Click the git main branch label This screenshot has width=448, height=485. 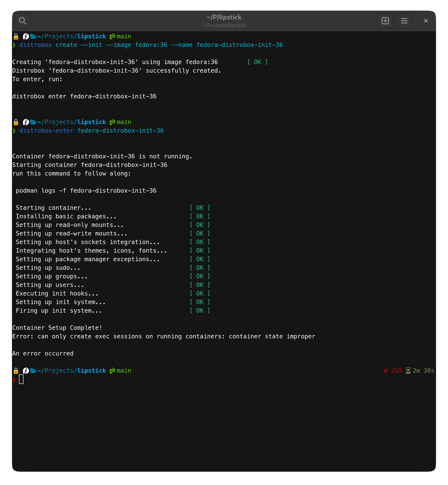point(120,36)
